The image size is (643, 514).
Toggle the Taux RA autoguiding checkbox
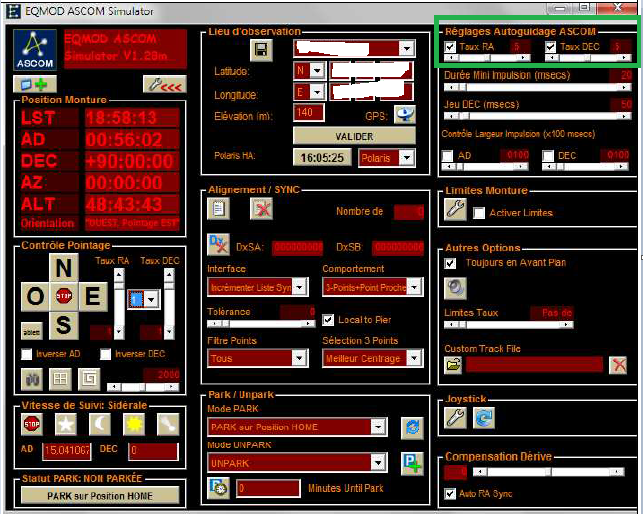coord(450,47)
